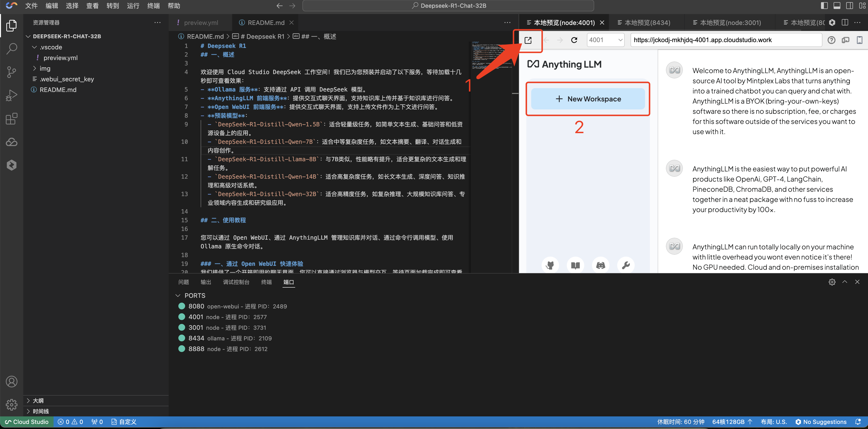Open the Manage gear in activity bar

tap(11, 404)
